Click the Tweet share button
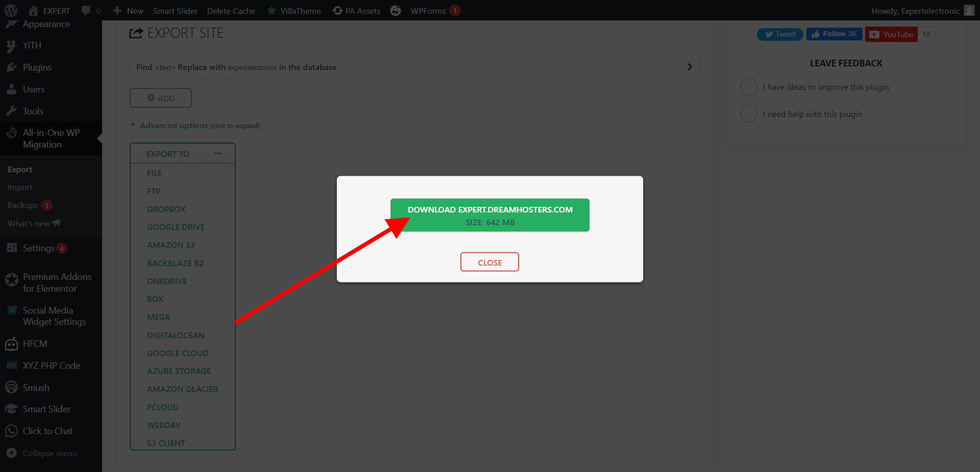Image resolution: width=980 pixels, height=472 pixels. tap(780, 34)
